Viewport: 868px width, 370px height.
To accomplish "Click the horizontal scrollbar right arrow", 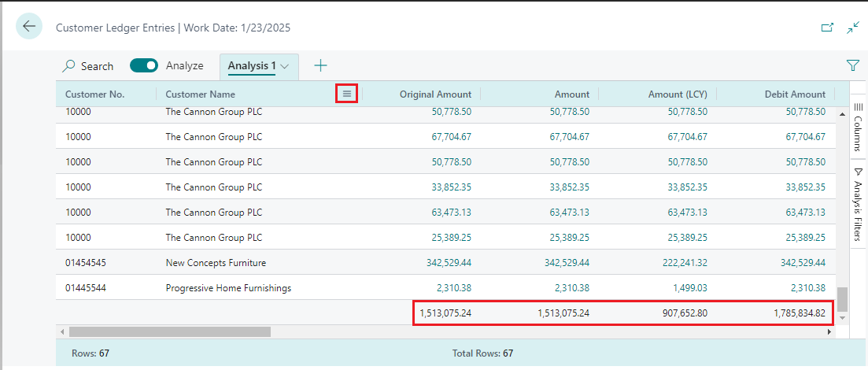I will 829,331.
